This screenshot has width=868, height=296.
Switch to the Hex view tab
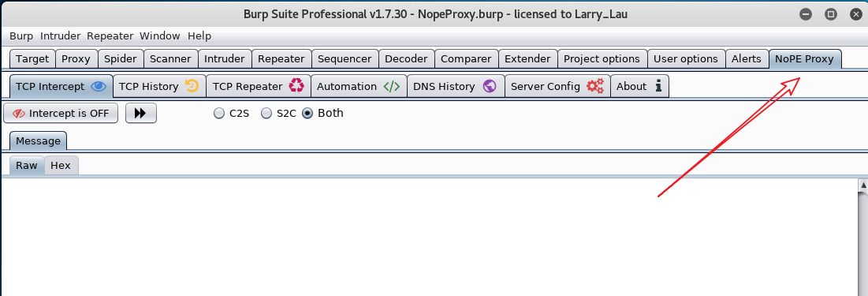(61, 165)
